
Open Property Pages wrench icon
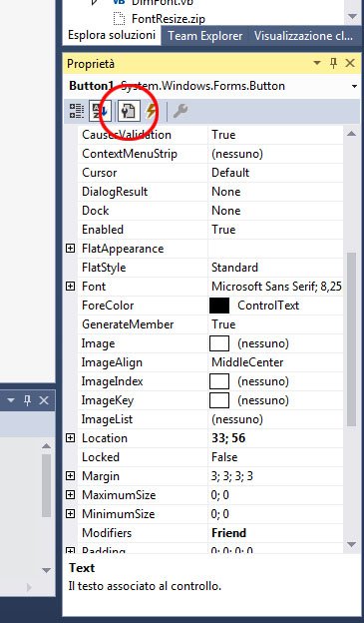(x=181, y=111)
